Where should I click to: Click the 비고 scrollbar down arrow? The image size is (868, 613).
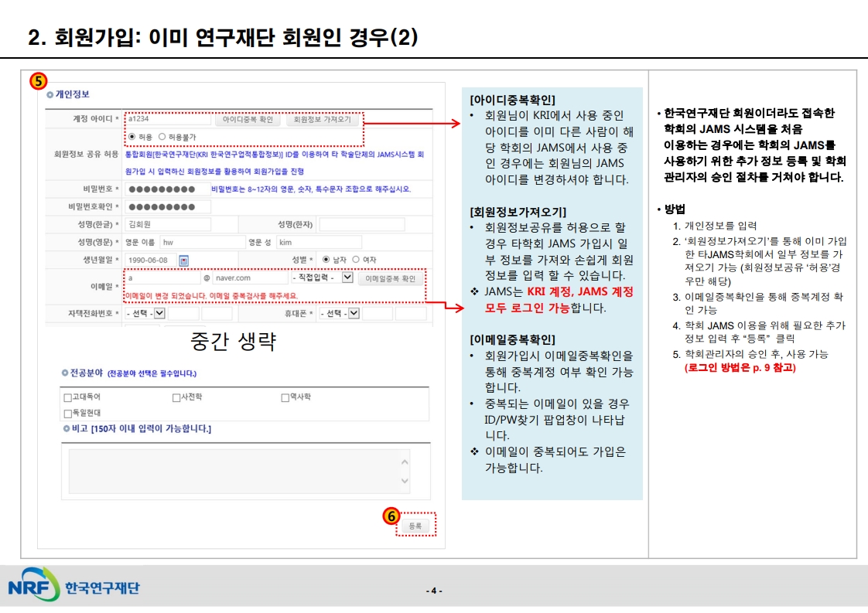[405, 481]
